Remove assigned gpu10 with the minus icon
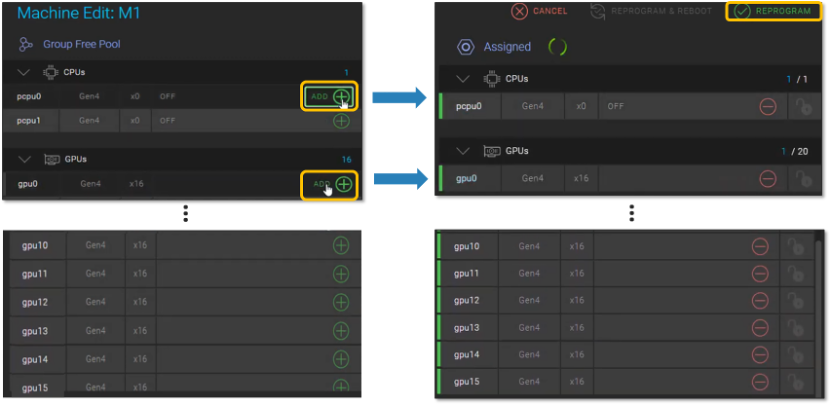Image resolution: width=833 pixels, height=408 pixels. pyautogui.click(x=760, y=246)
